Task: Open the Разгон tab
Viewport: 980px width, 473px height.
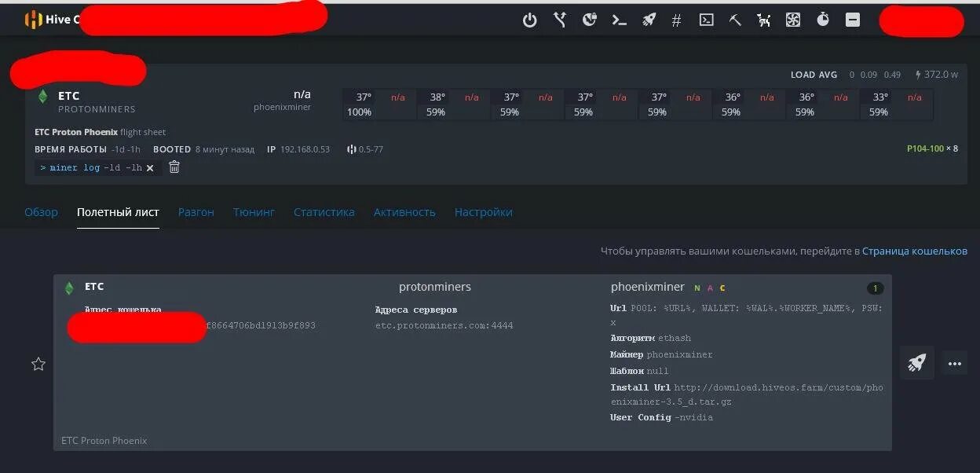Action: click(x=196, y=212)
